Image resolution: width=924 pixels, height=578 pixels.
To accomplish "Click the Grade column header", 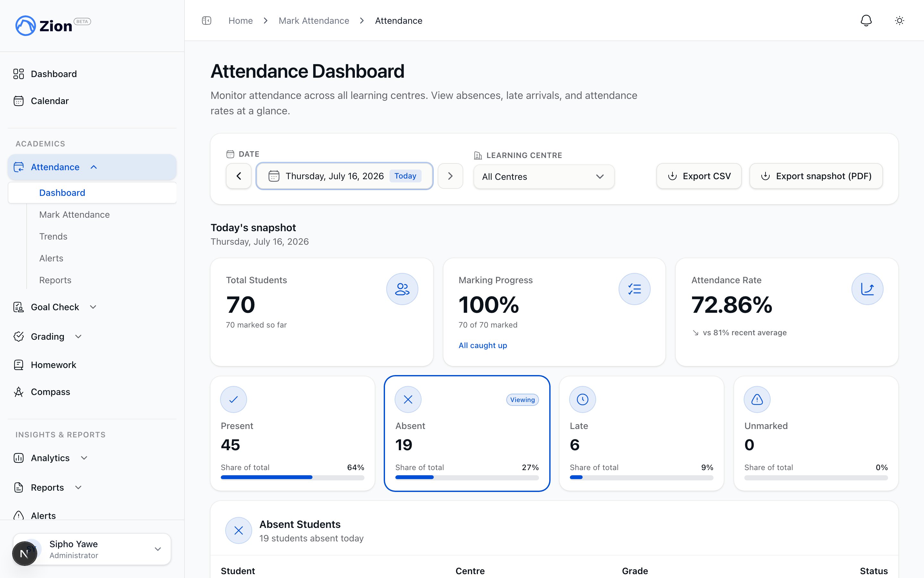I will [635, 571].
